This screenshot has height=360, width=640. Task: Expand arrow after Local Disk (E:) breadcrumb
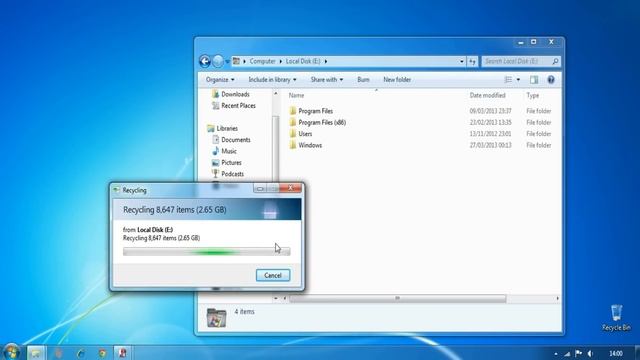[326, 61]
